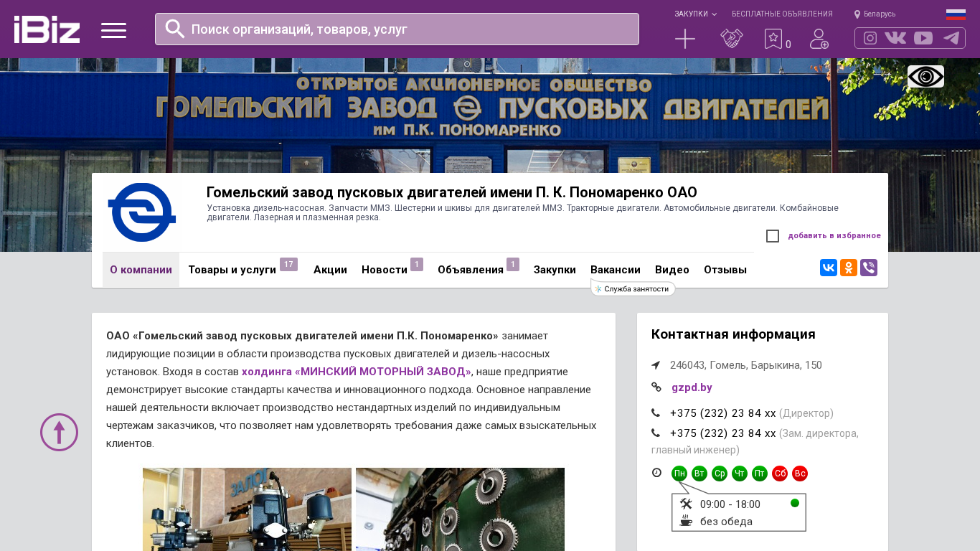The width and height of the screenshot is (980, 551).
Task: Click the handshake icon
Action: pyautogui.click(x=732, y=39)
